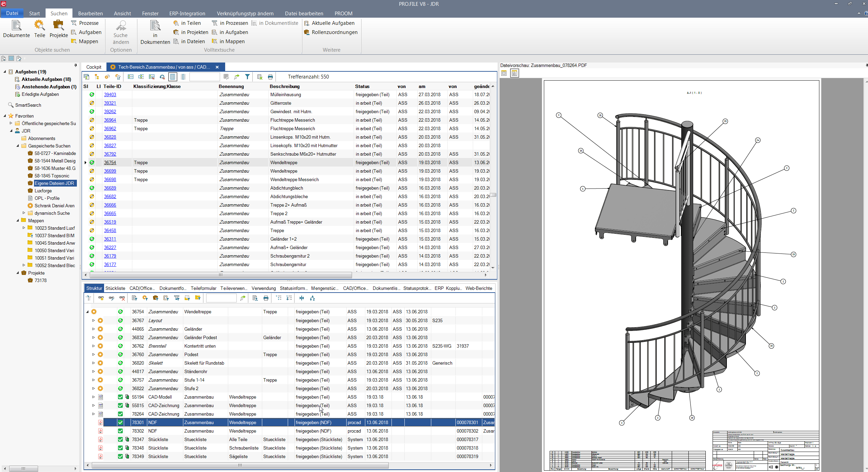Viewport: 868px width, 472px height.
Task: Toggle checkbox for row 78302 NDF
Action: [x=120, y=431]
